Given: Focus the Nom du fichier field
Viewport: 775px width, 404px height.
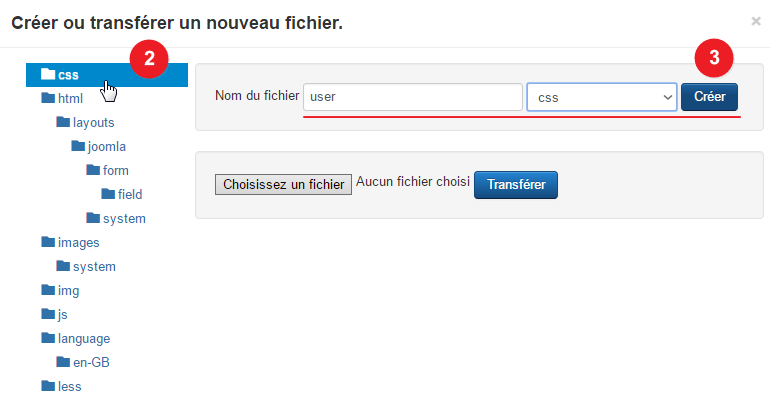Looking at the screenshot, I should click(x=413, y=97).
